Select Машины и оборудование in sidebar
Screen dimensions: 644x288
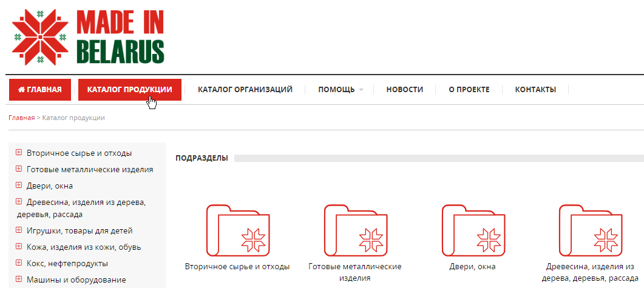76,280
